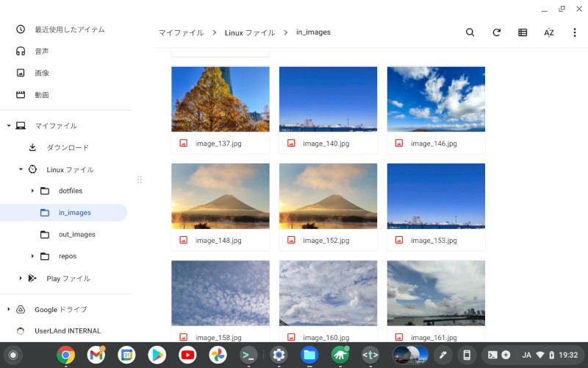The height and width of the screenshot is (368, 588).
Task: Navigate to マイファイル in the breadcrumb
Action: [x=181, y=32]
